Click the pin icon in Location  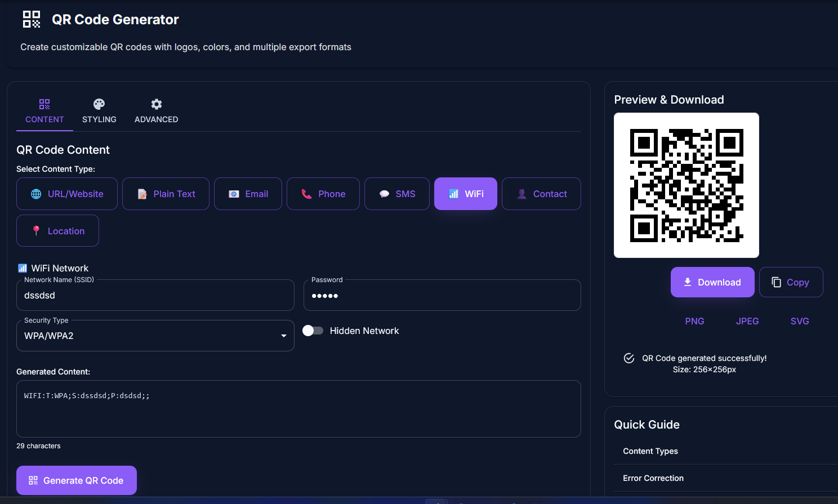tap(36, 231)
